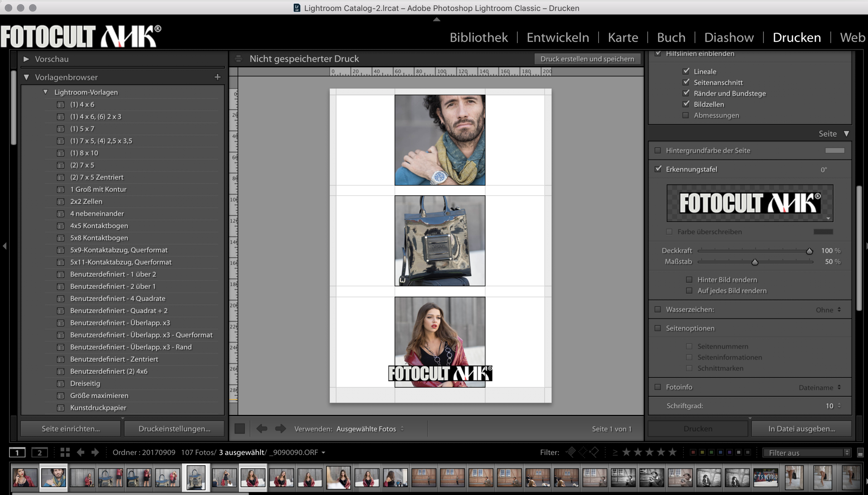Enable Hinter Bild rendern
The width and height of the screenshot is (868, 495).
click(689, 280)
